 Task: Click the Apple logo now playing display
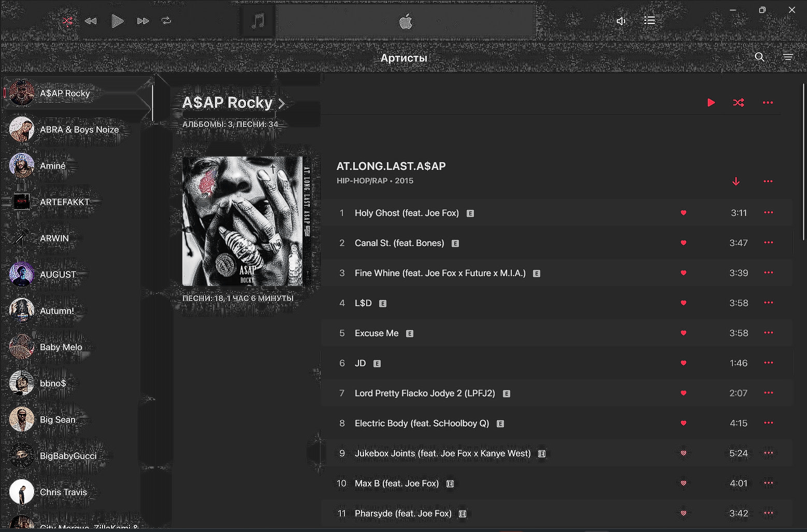pyautogui.click(x=406, y=21)
